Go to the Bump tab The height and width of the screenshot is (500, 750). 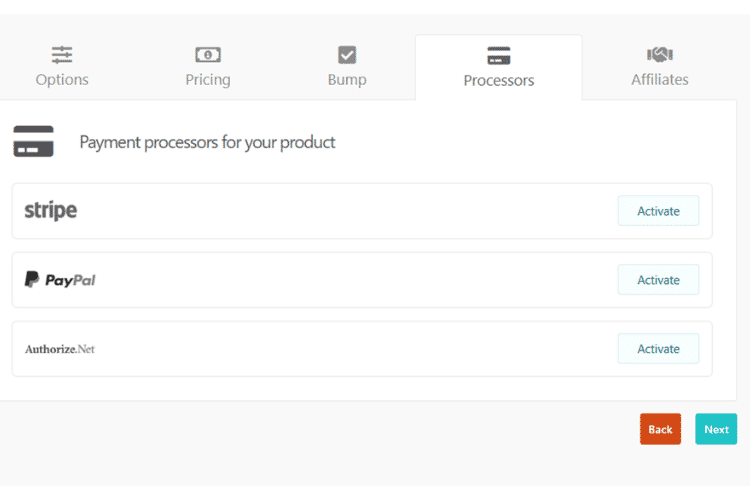347,79
